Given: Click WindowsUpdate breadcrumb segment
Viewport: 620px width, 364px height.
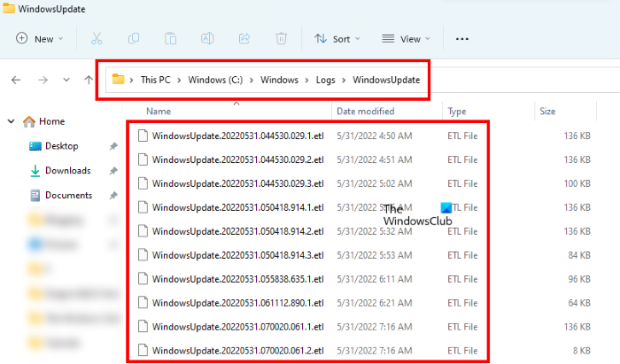Looking at the screenshot, I should [x=386, y=80].
